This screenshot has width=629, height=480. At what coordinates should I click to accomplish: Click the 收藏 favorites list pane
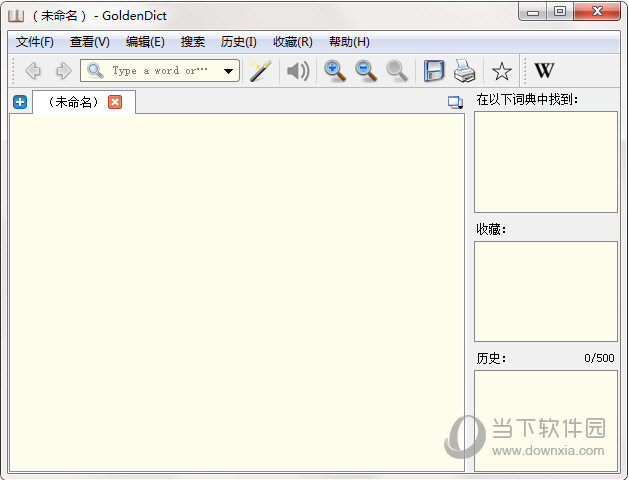[x=546, y=292]
